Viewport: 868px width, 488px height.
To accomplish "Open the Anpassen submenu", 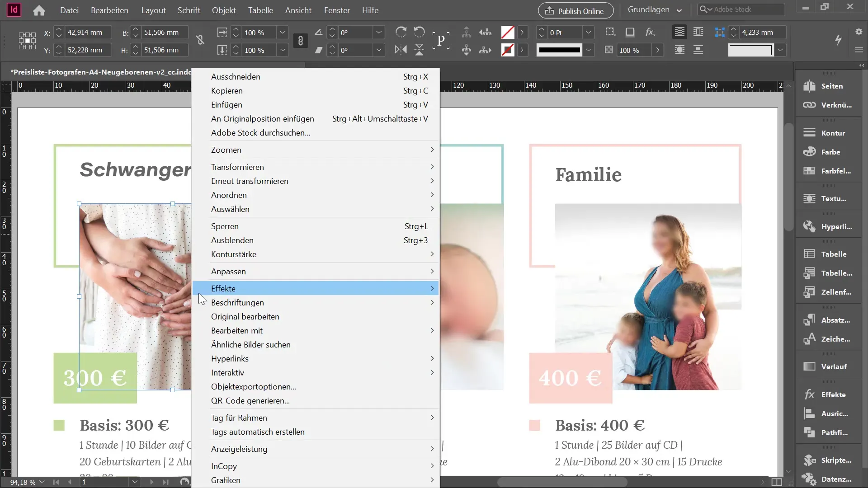I will pos(316,271).
